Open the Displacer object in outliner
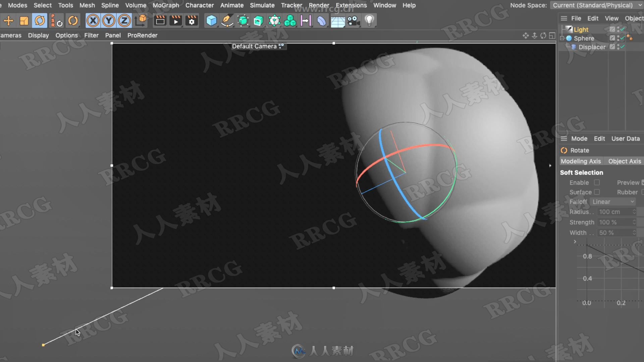 point(591,47)
